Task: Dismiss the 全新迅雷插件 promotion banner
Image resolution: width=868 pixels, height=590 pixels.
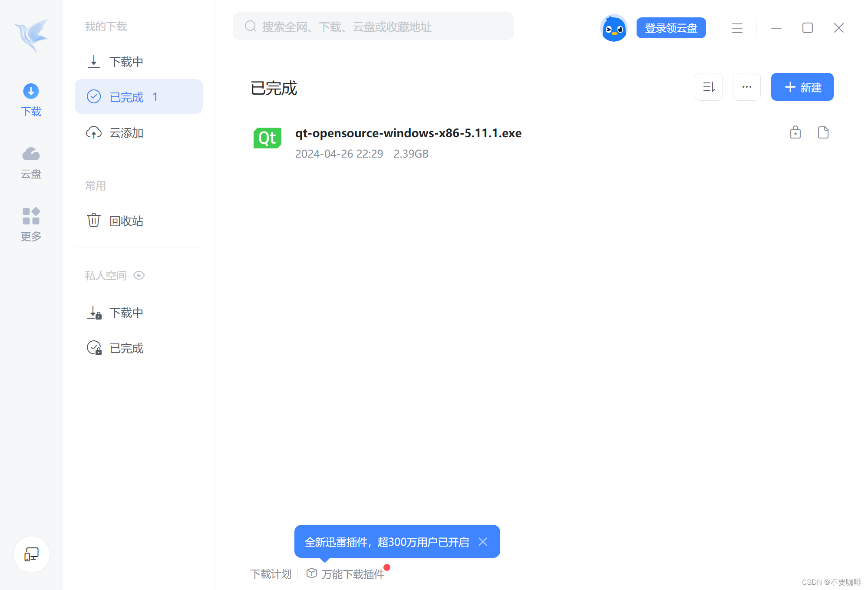Action: pos(483,541)
